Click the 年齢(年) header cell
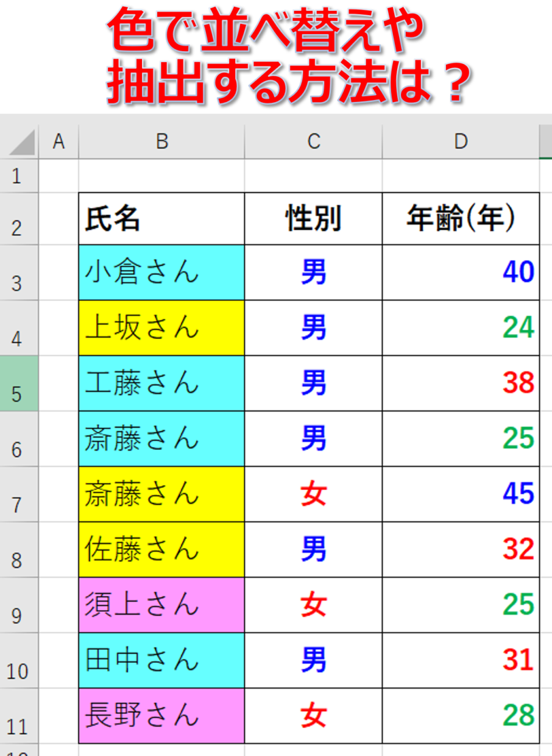Viewport: 552px width, 756px height. 461,219
